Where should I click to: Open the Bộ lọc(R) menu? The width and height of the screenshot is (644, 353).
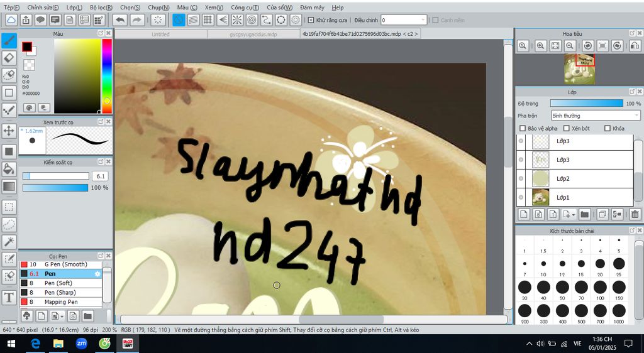pyautogui.click(x=101, y=8)
